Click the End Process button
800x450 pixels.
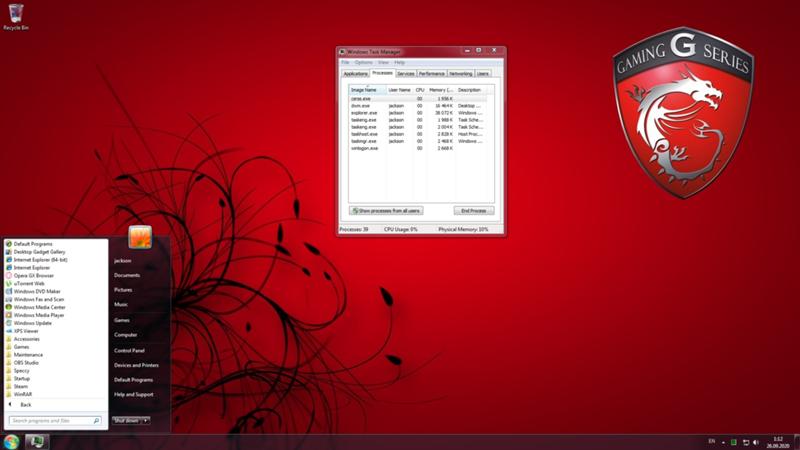473,211
